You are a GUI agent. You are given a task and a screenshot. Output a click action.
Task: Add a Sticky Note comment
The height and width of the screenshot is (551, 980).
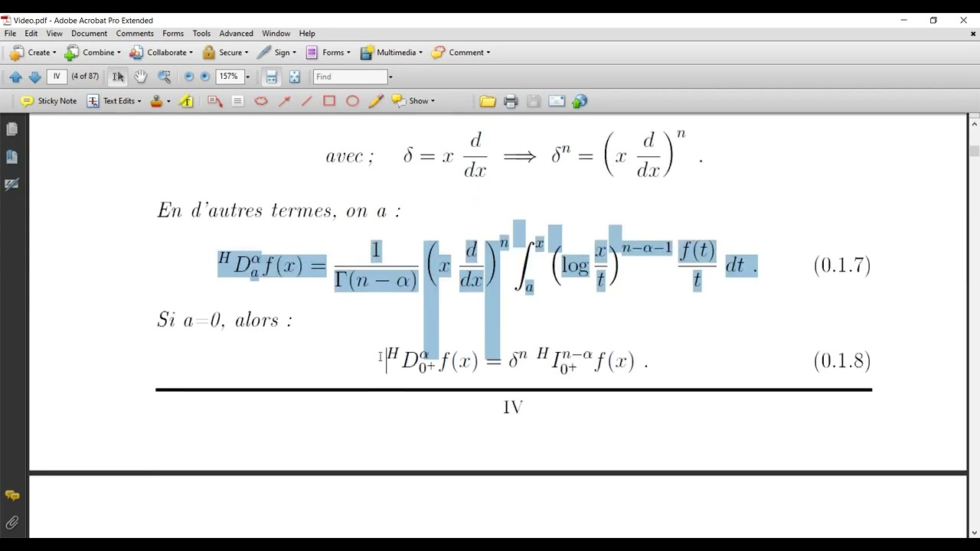click(x=49, y=101)
